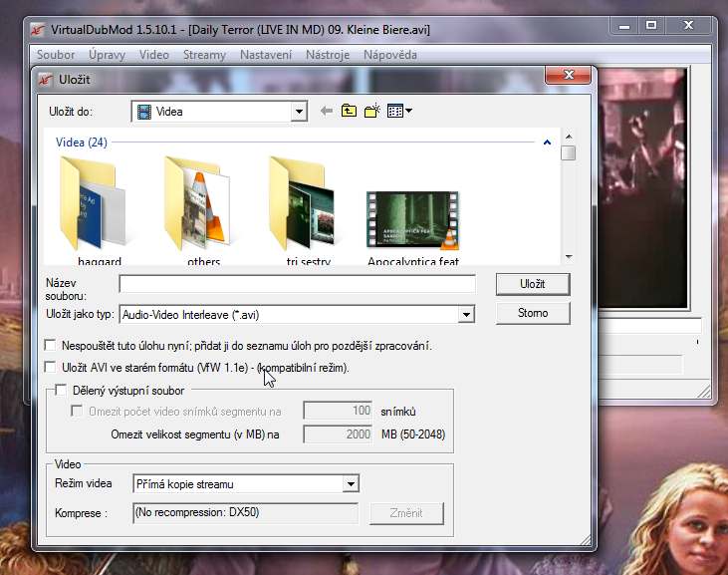Minimize the VirtualDubMod window
Image resolution: width=728 pixels, height=575 pixels.
[x=624, y=25]
